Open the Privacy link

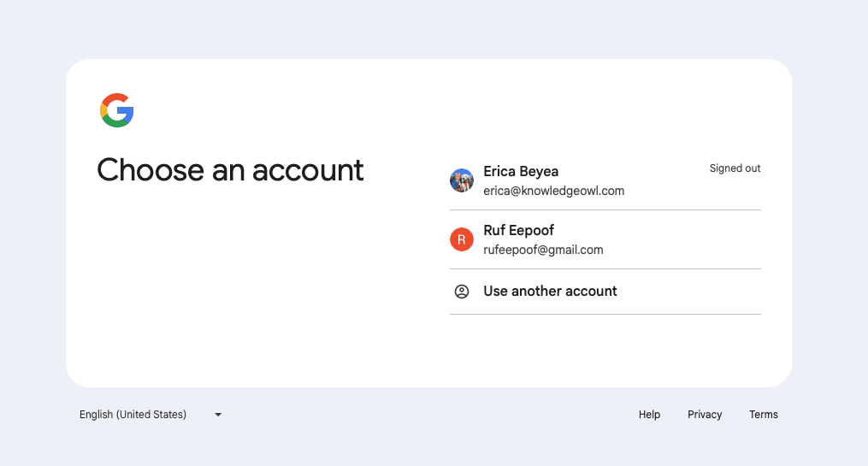705,415
